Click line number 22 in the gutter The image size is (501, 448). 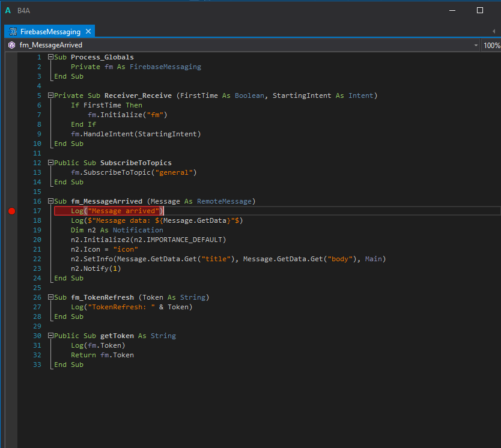[37, 259]
